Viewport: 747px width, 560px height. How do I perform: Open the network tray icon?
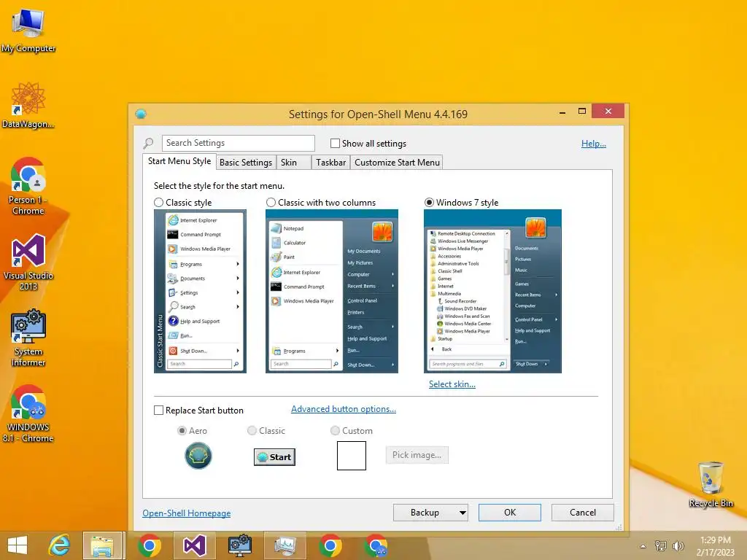tap(661, 546)
